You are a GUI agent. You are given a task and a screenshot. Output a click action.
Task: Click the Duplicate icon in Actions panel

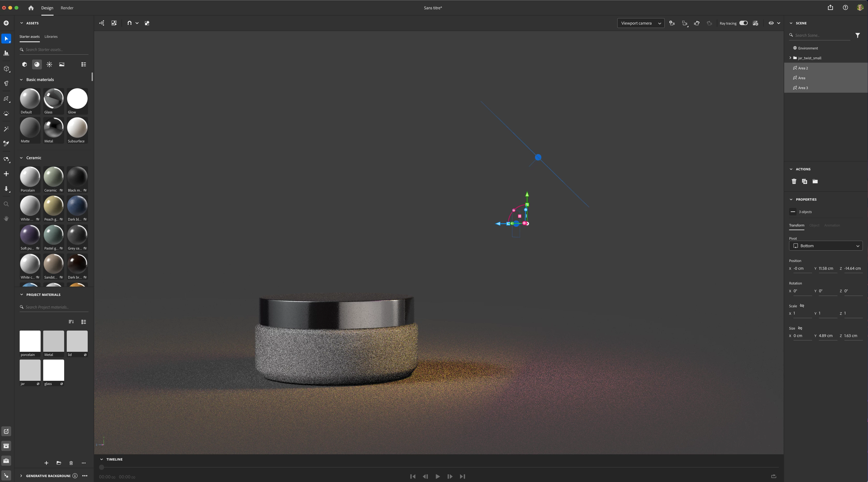[x=804, y=181]
